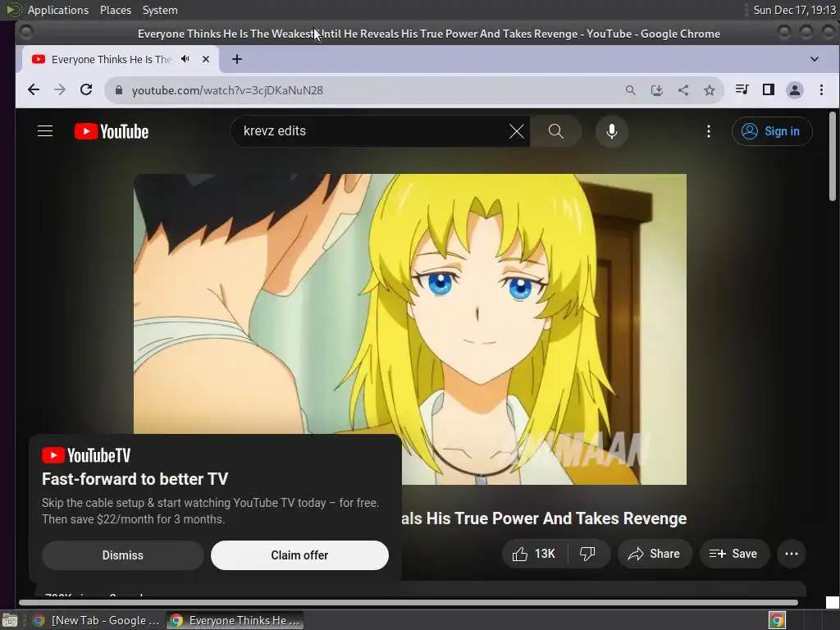
Task: Open the media controls icon in Chrome toolbar
Action: (742, 89)
